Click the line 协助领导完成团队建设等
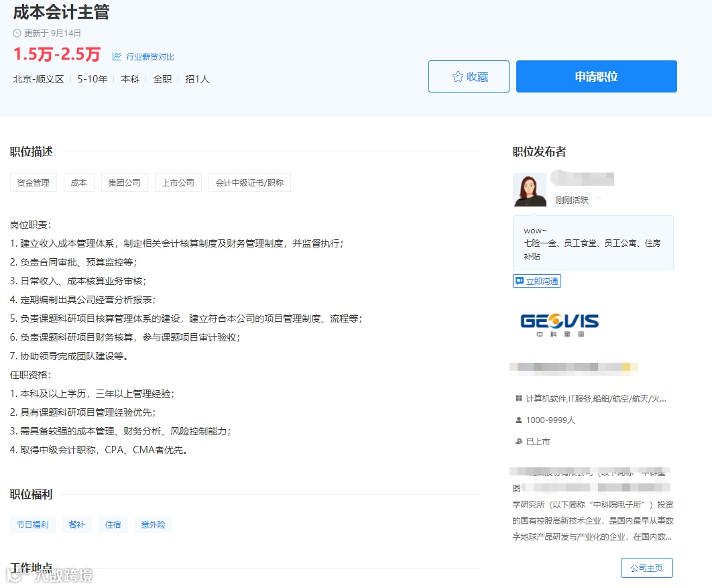The height and width of the screenshot is (588, 712). [69, 356]
